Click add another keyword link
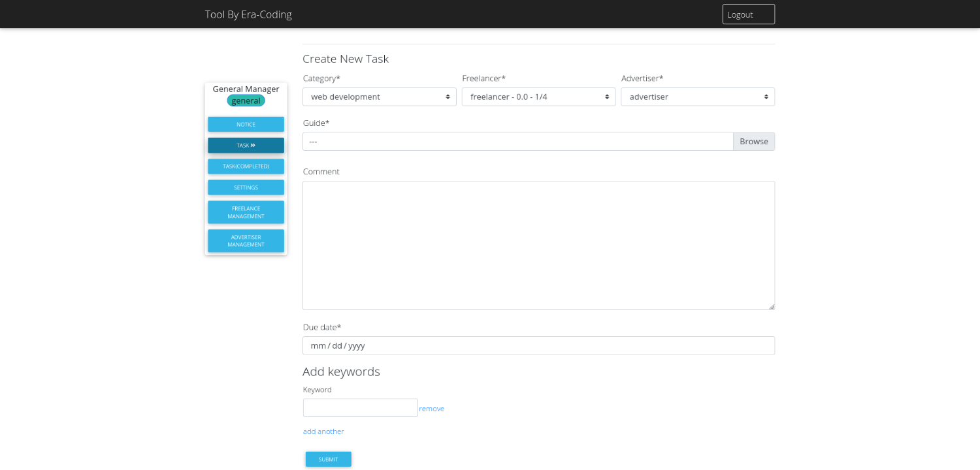The height and width of the screenshot is (470, 980). (323, 431)
